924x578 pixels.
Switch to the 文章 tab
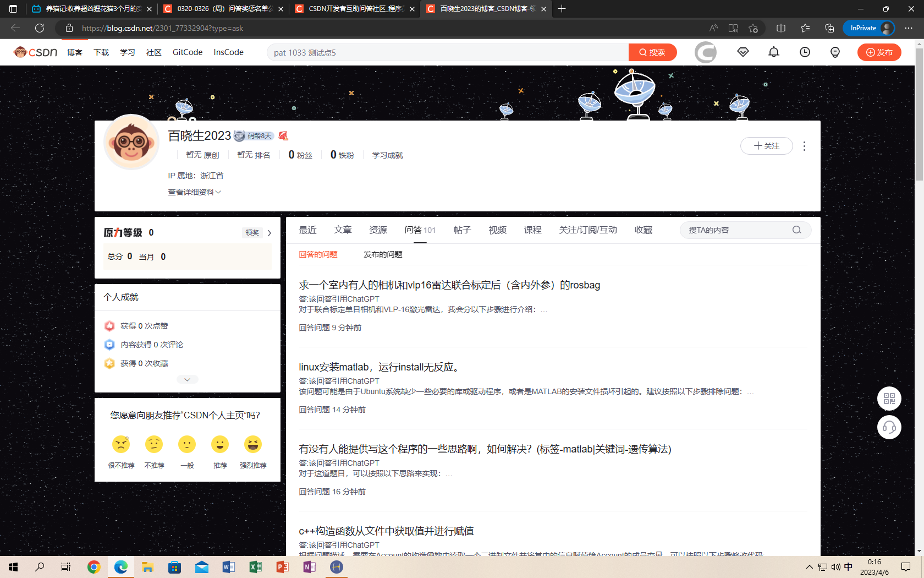coord(342,230)
